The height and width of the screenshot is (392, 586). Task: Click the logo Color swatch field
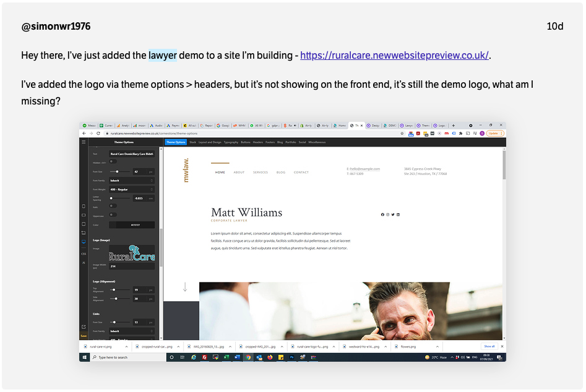132,225
